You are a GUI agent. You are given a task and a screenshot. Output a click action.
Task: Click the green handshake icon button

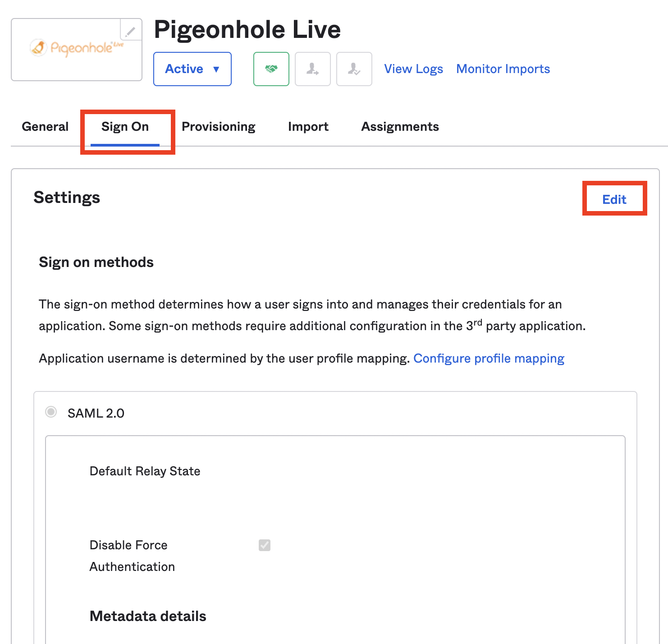click(x=271, y=69)
